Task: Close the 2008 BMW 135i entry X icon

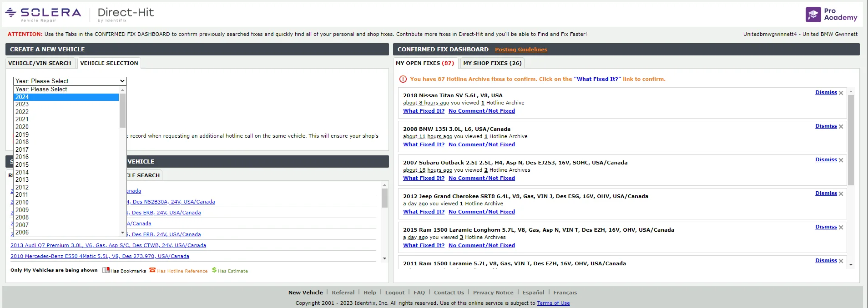Action: 841,127
